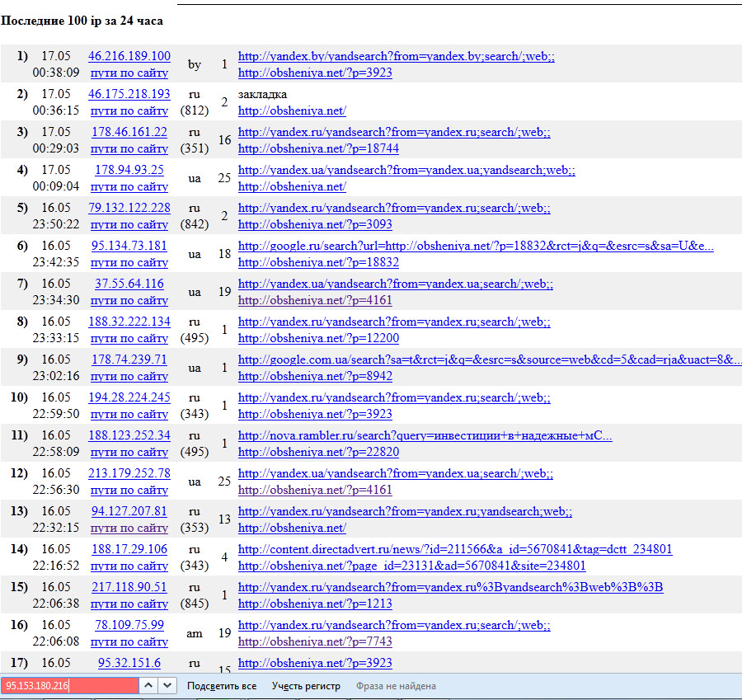The height and width of the screenshot is (700, 742).
Task: Select timestamp '00:38:09' in row 1
Action: (x=56, y=73)
